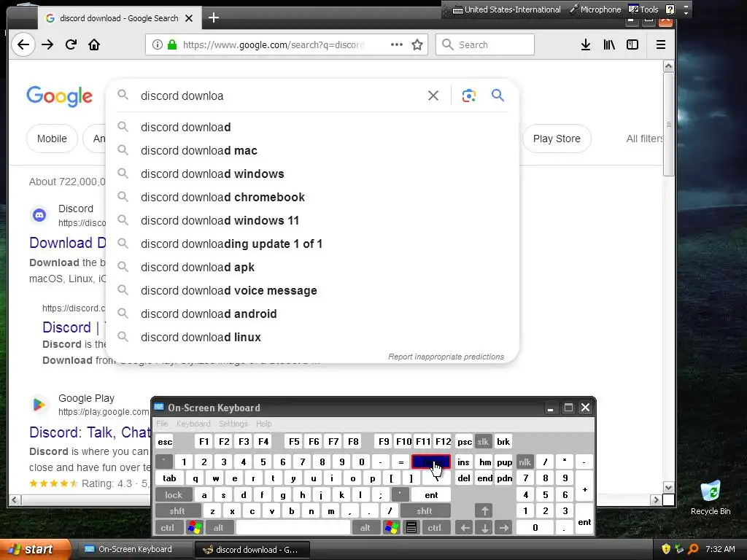
Task: Click in the Google search text box
Action: pos(281,96)
